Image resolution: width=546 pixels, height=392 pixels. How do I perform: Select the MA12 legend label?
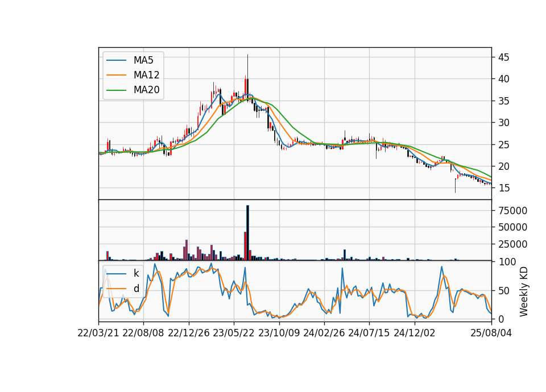[146, 75]
